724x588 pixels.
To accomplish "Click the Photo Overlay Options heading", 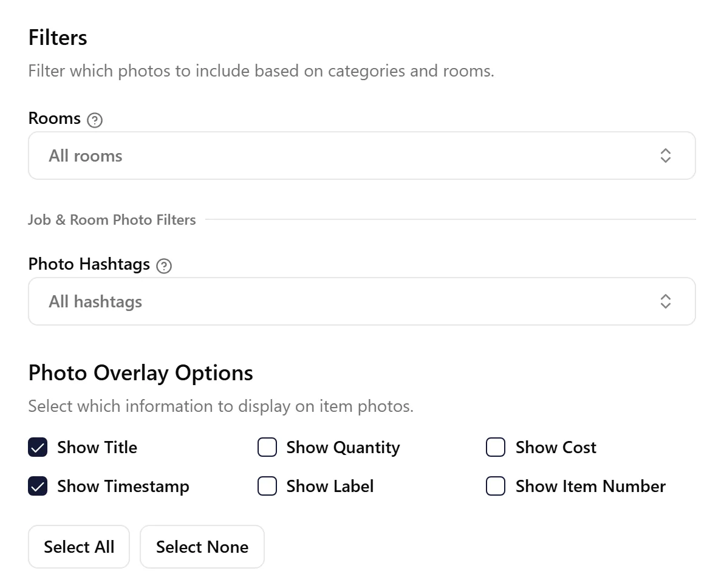I will (141, 373).
